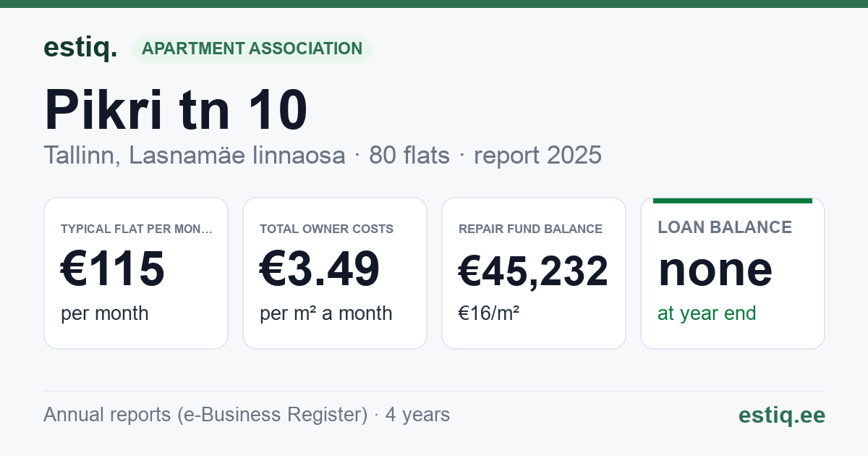Open the Repair fund balance card
868x456 pixels.
point(534,273)
